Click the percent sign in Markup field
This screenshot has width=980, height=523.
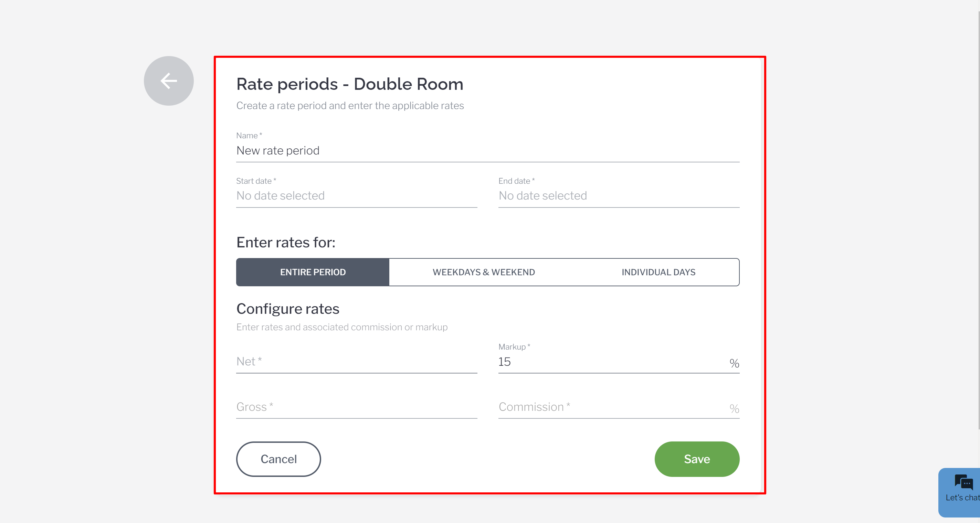734,363
